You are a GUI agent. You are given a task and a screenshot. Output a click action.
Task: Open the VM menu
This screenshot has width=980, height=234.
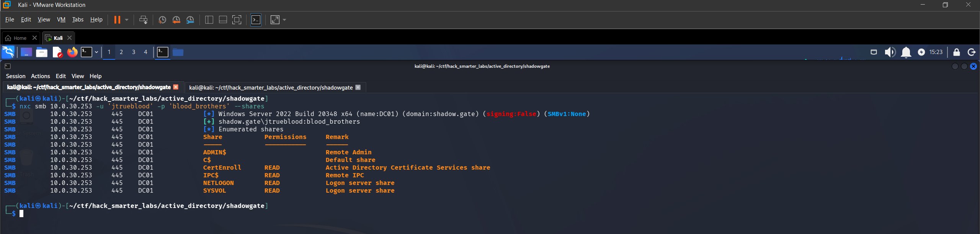(x=61, y=20)
